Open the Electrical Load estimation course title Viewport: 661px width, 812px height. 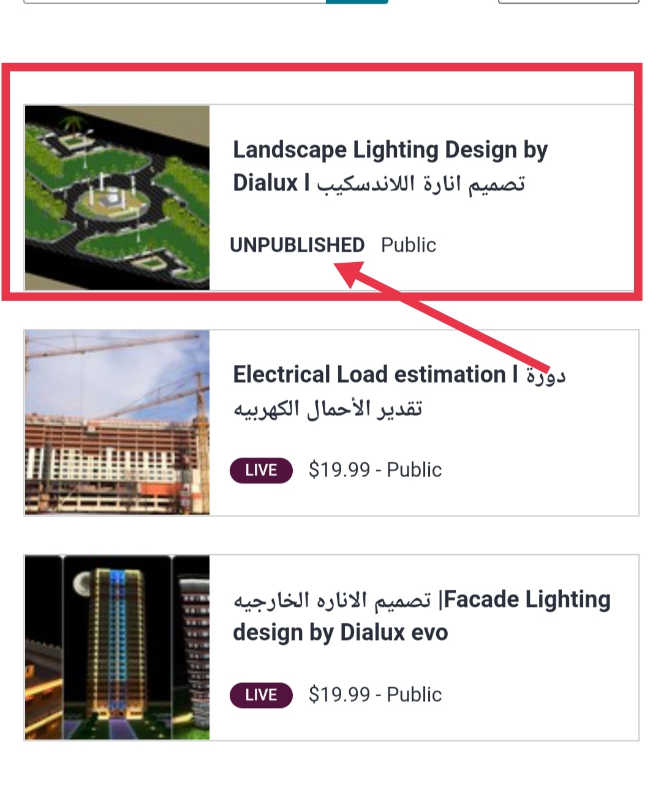click(x=399, y=391)
